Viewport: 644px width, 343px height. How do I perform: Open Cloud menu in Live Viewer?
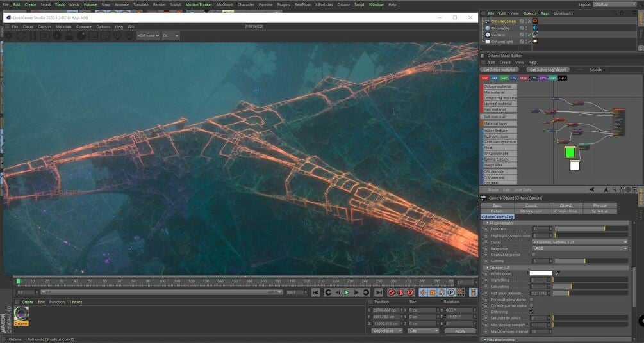[28, 26]
